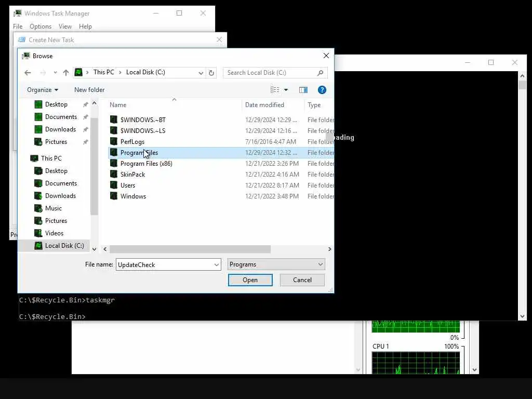
Task: Click the SkinPack folder icon
Action: [x=114, y=174]
